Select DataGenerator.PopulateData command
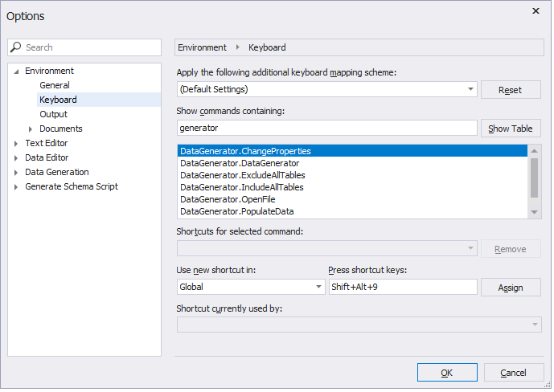Screen dimensions: 554x392 point(236,211)
